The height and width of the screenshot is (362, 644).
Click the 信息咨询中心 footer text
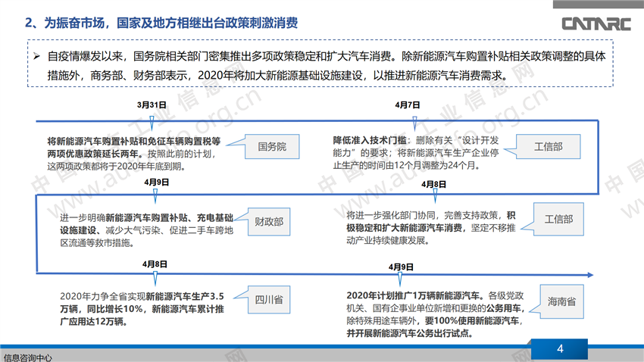[x=27, y=358]
